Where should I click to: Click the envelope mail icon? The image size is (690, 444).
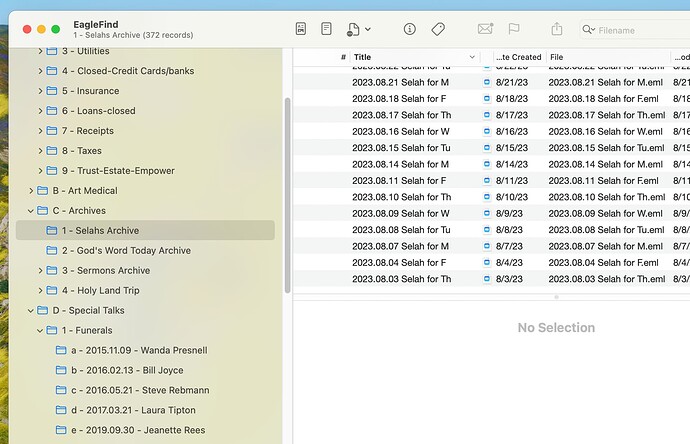point(485,29)
